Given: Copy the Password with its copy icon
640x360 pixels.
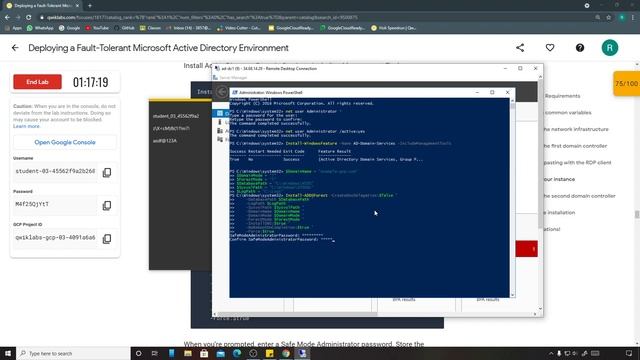Looking at the screenshot, I should coord(107,205).
